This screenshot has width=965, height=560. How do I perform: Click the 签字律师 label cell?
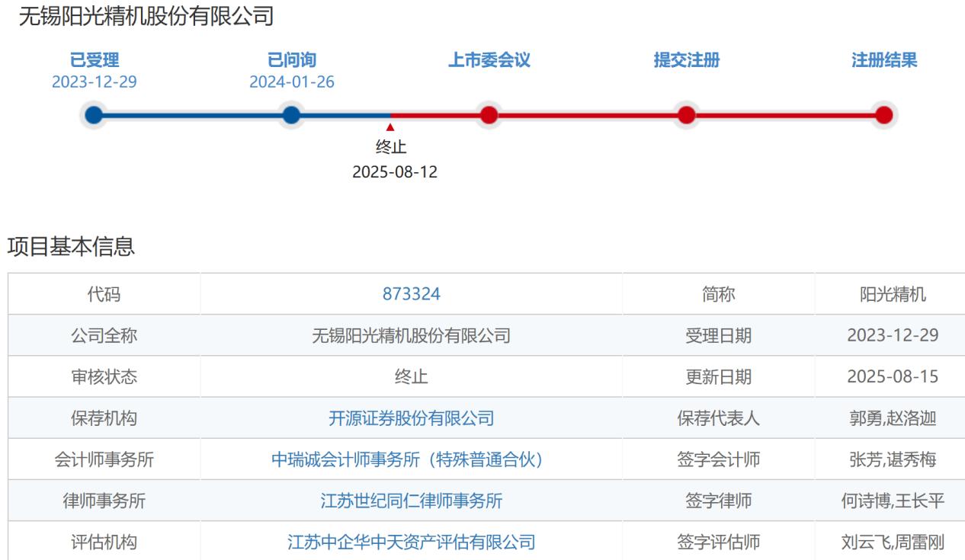719,501
